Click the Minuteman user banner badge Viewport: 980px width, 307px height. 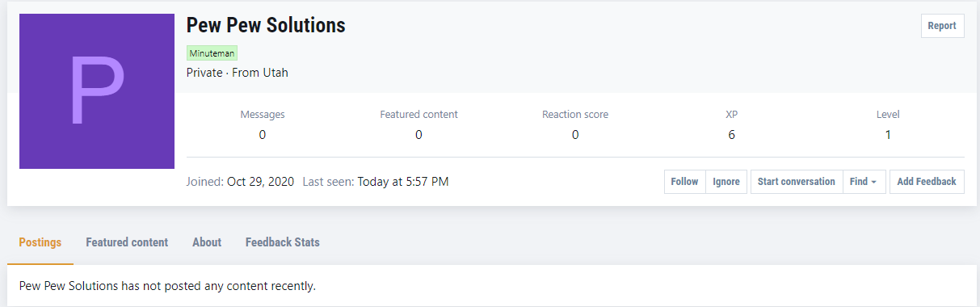pyautogui.click(x=212, y=53)
